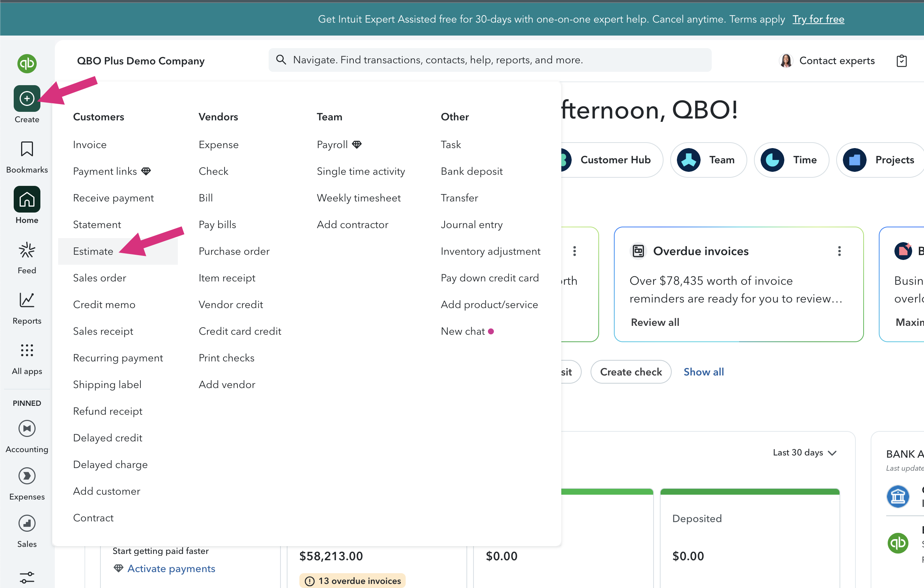Open Overdue invoices card options menu
Viewport: 924px width, 588px height.
[840, 251]
